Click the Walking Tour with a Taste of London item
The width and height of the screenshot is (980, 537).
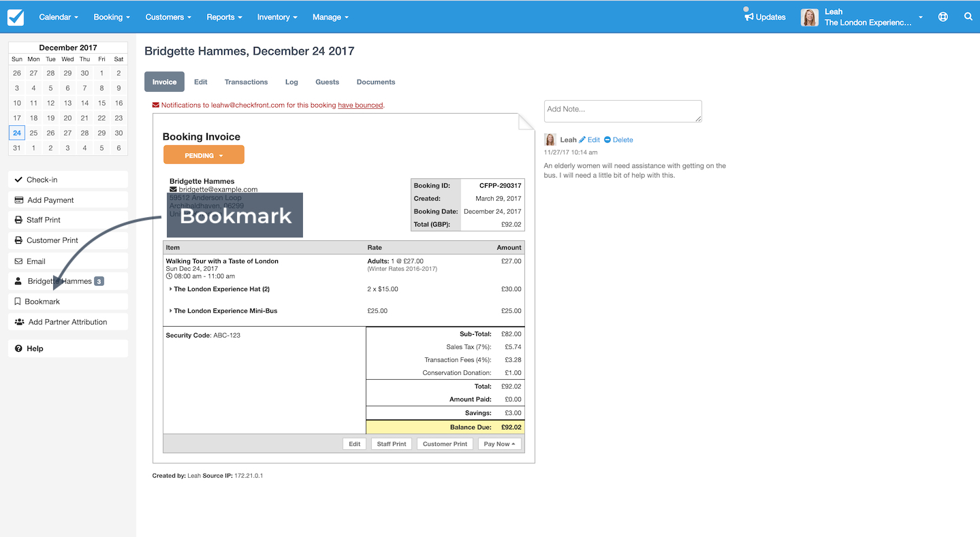coord(222,261)
